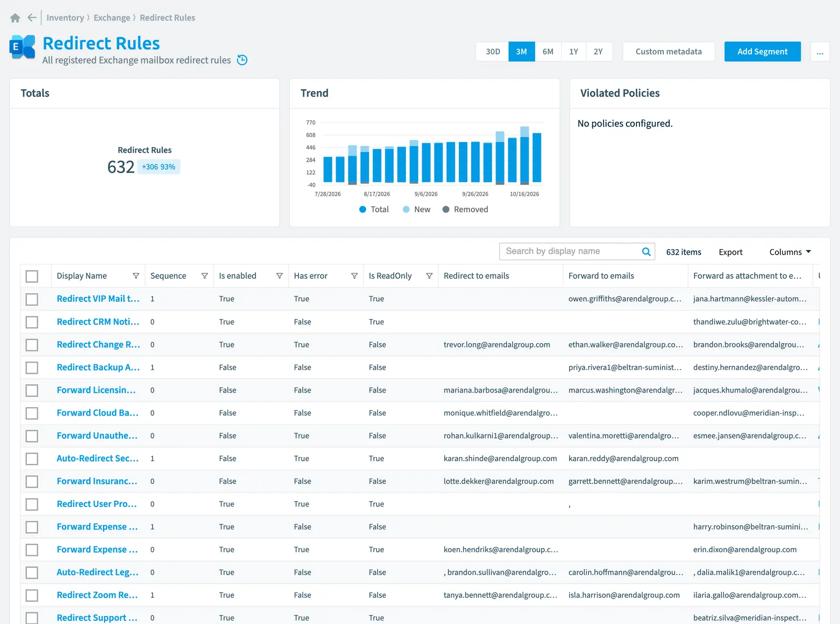
Task: Click the search magnifier icon
Action: (x=646, y=251)
